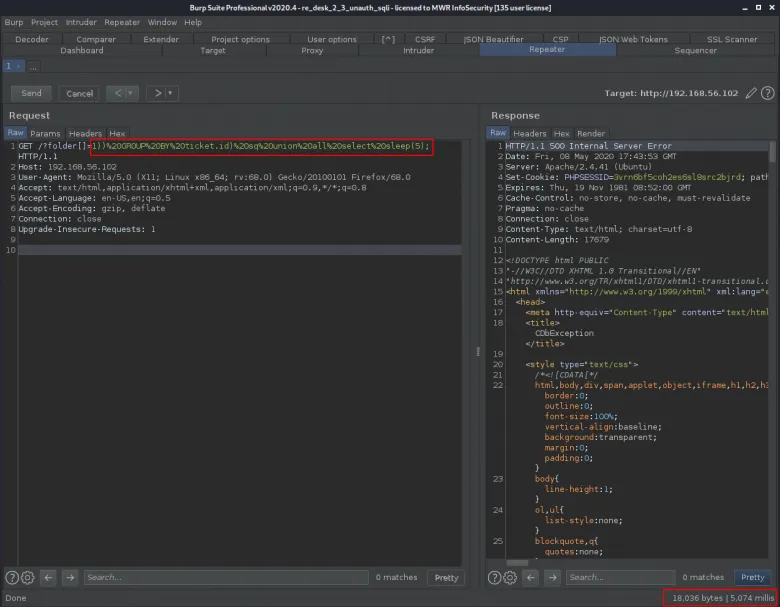The image size is (780, 607).
Task: Close Repeater sub-tab 1 with x
Action: 19,66
